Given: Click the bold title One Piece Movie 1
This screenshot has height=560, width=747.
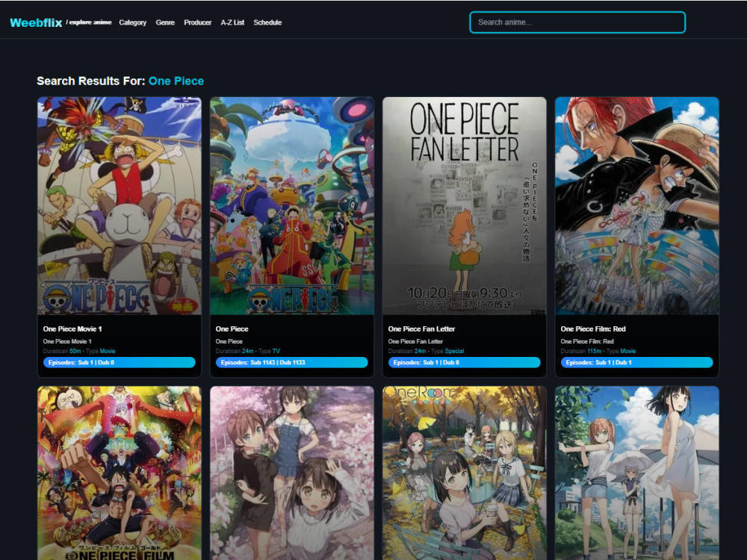Looking at the screenshot, I should pyautogui.click(x=72, y=329).
